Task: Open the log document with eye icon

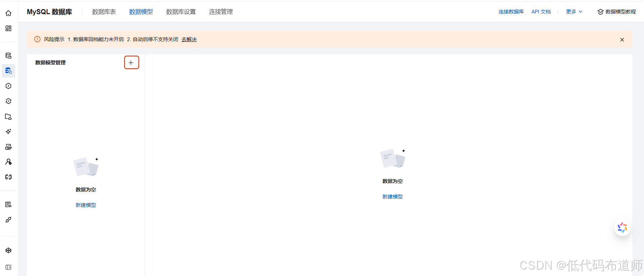Action: tap(8, 205)
